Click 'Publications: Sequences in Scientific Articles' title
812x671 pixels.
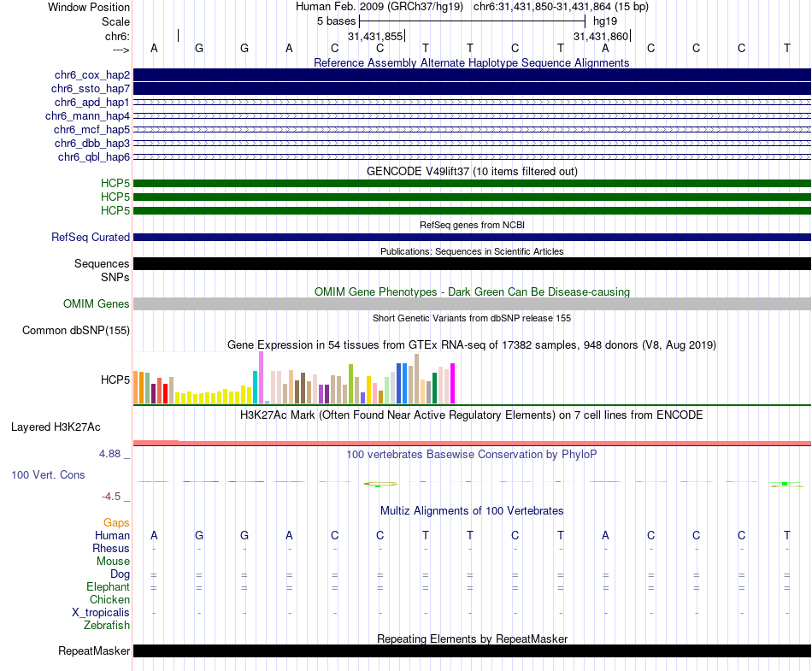point(472,251)
